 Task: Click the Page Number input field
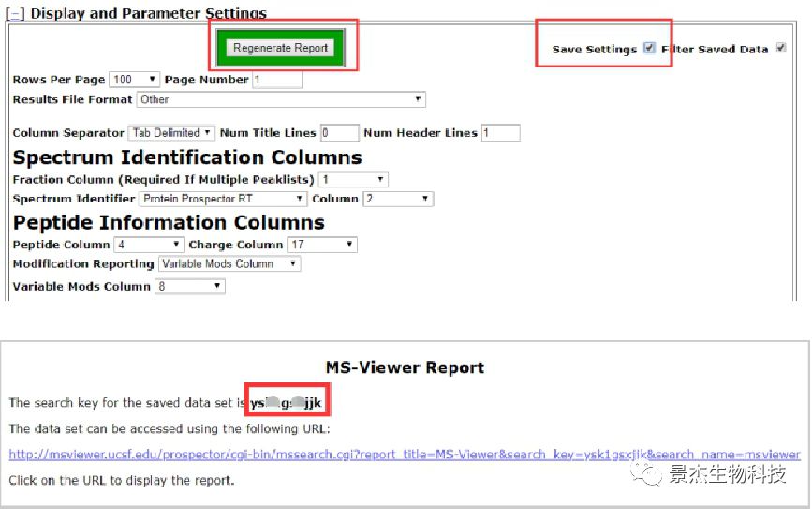point(277,80)
